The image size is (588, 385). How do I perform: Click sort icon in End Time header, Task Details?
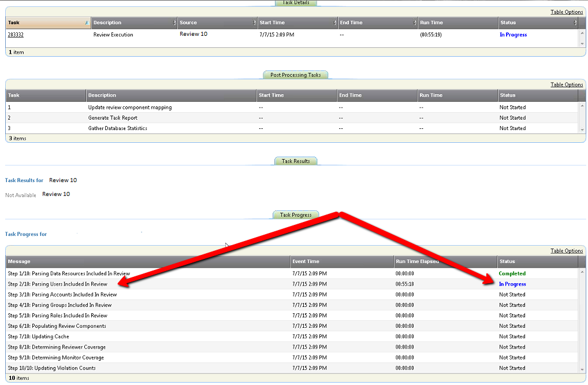(x=415, y=23)
